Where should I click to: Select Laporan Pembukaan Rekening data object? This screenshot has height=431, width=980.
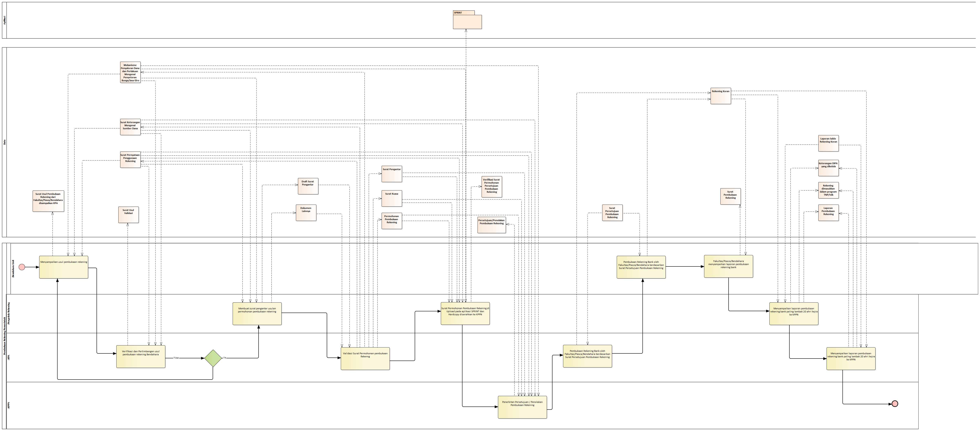pos(828,213)
